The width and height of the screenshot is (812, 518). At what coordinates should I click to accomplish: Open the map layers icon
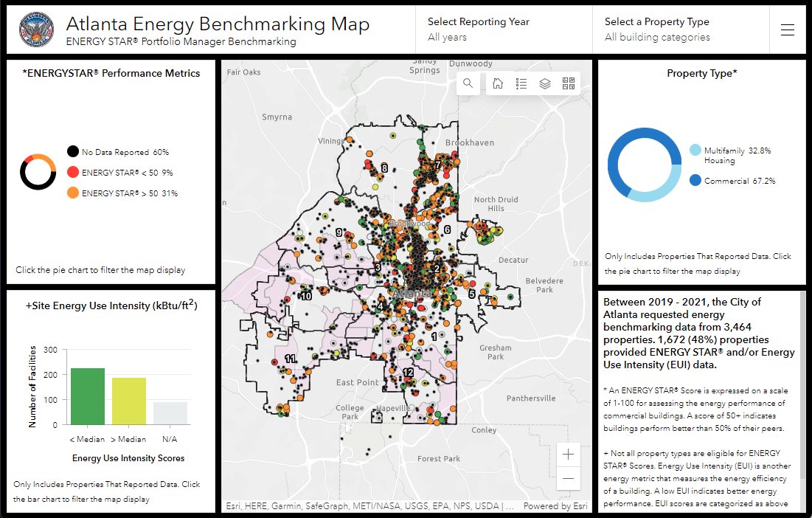point(545,83)
